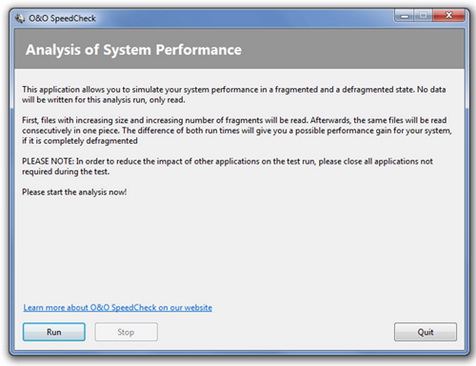Click the PLEASE NOTE warning text
The width and height of the screenshot is (476, 366).
[x=227, y=166]
